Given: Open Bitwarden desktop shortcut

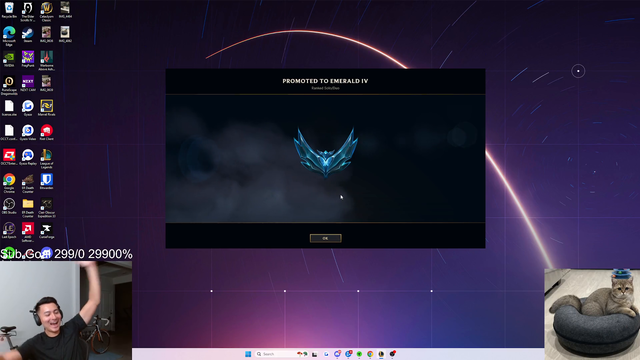Looking at the screenshot, I should coord(47,182).
